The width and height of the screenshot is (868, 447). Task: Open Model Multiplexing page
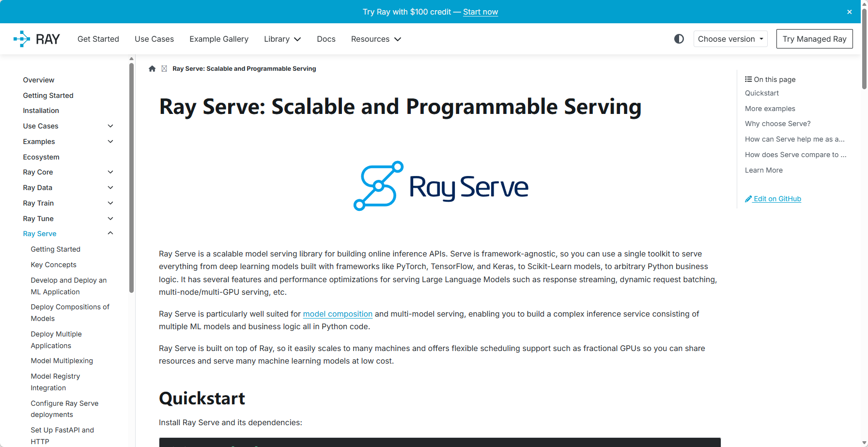point(62,361)
